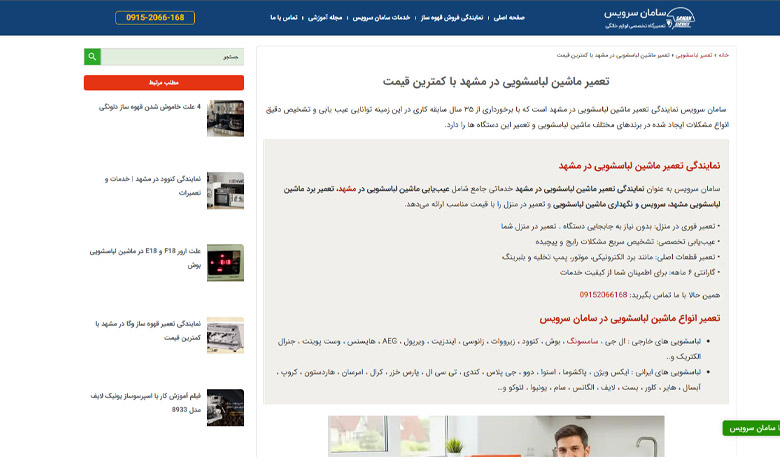Click the page title تعمیر ماشین لباسشویی در مشهد
780x462 pixels.
[496, 82]
